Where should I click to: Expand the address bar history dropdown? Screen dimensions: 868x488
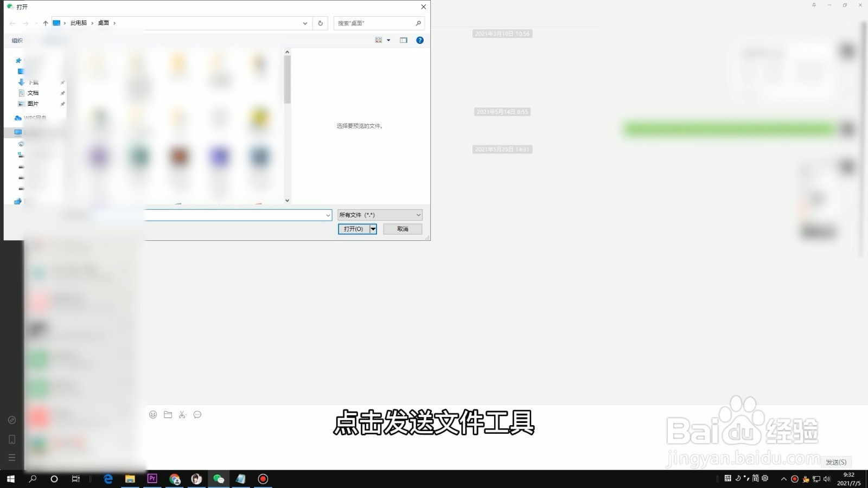pos(305,23)
